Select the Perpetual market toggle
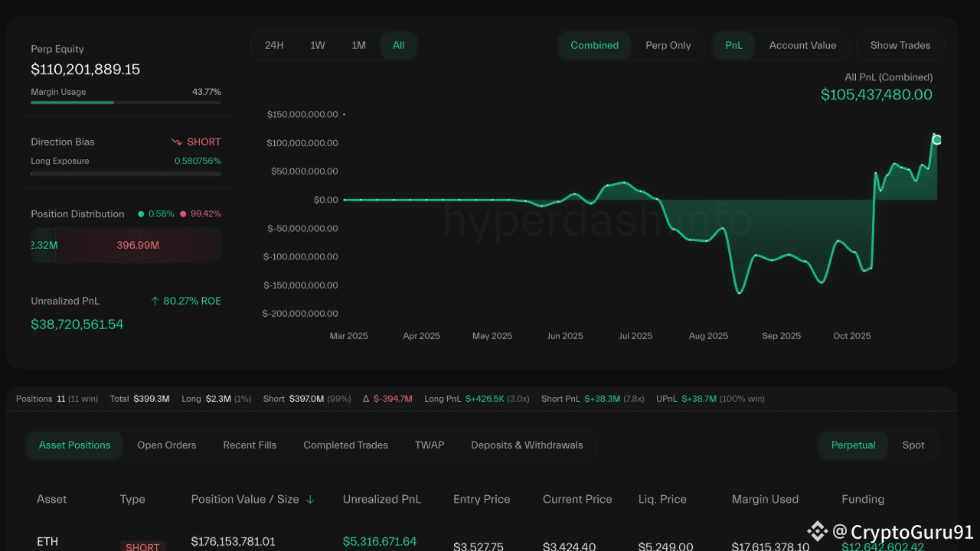 (x=854, y=445)
